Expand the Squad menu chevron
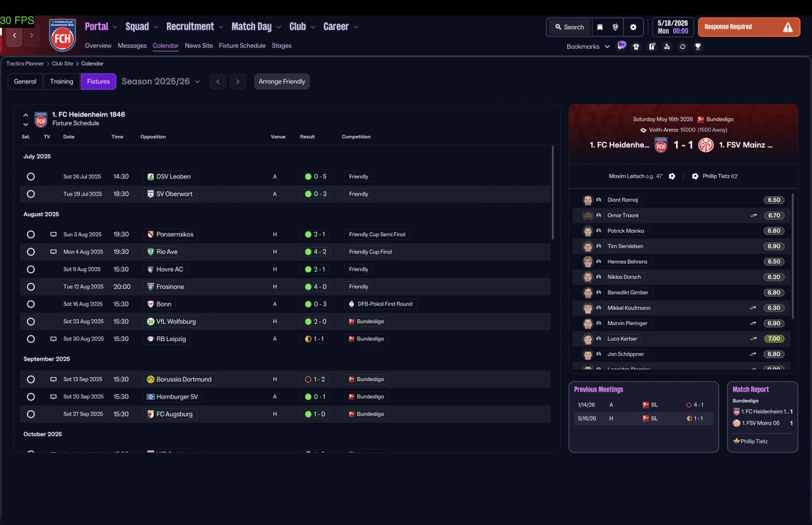This screenshot has height=525, width=812. [x=155, y=27]
